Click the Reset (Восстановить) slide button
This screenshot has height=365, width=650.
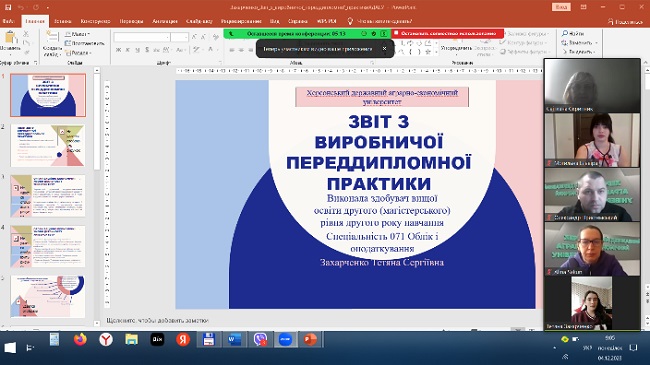pyautogui.click(x=85, y=43)
